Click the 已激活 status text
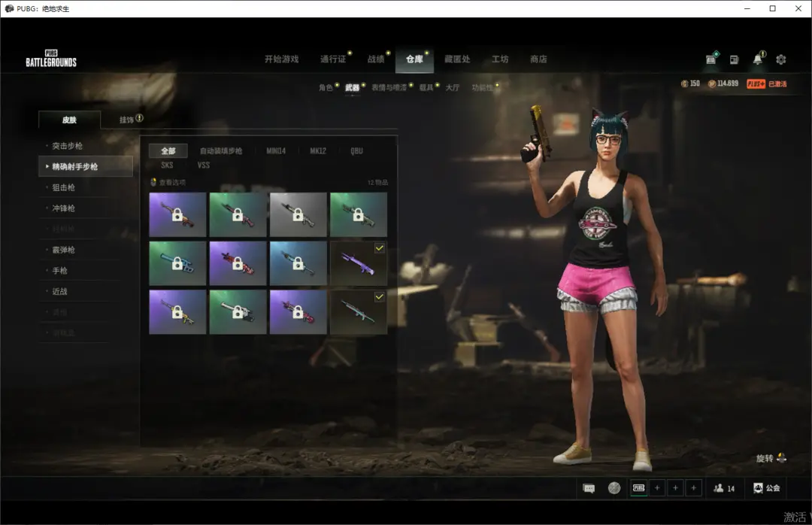The height and width of the screenshot is (525, 812). point(777,84)
